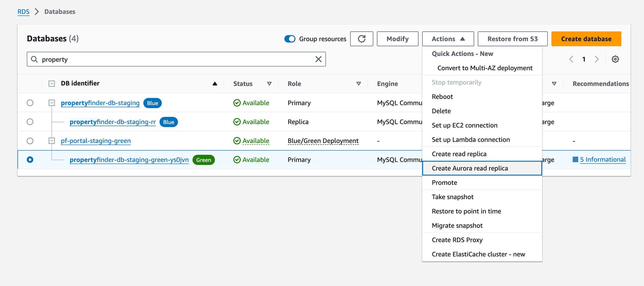Click the refresh databases icon button
Screen dimensions: 644x286
(x=361, y=39)
